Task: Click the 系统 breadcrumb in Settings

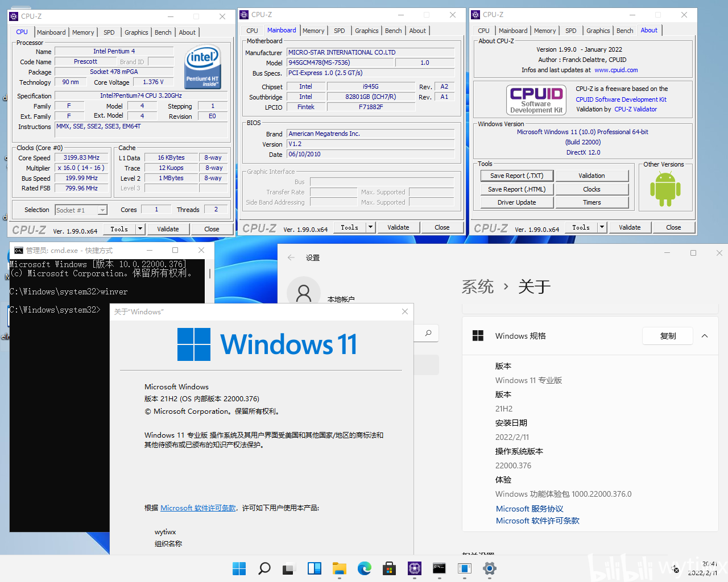Action: pos(478,286)
